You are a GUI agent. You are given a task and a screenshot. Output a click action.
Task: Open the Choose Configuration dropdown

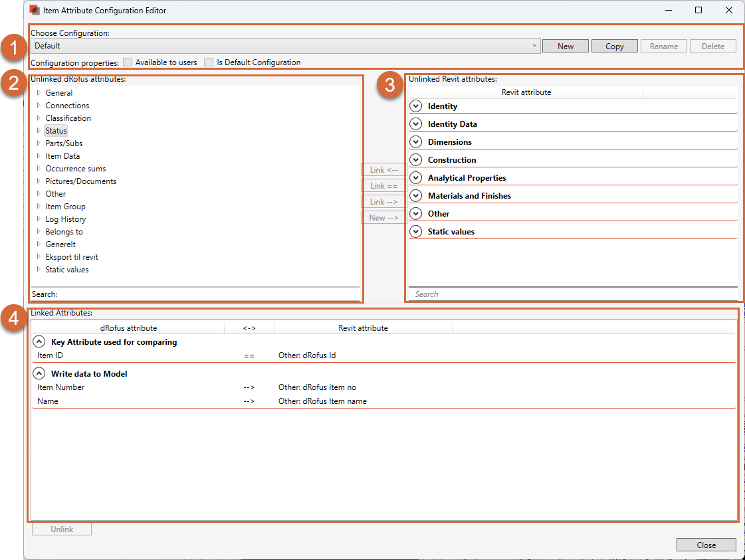pos(534,45)
